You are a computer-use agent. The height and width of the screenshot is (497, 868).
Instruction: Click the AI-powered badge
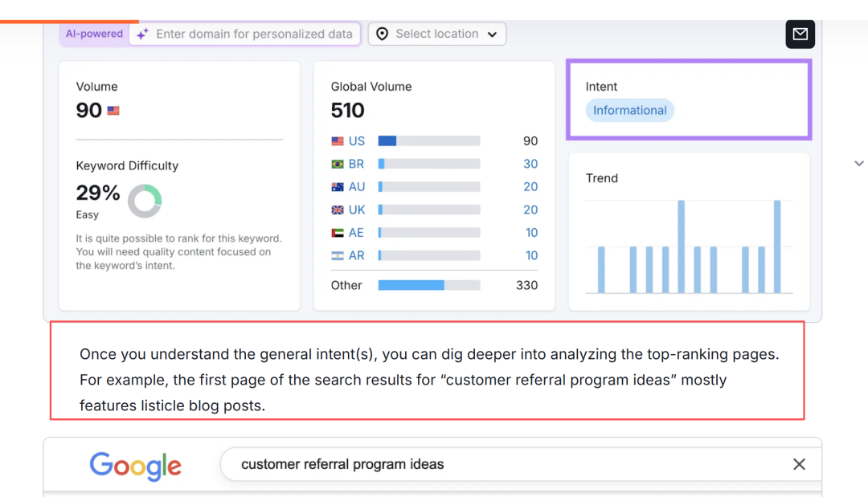pos(95,34)
